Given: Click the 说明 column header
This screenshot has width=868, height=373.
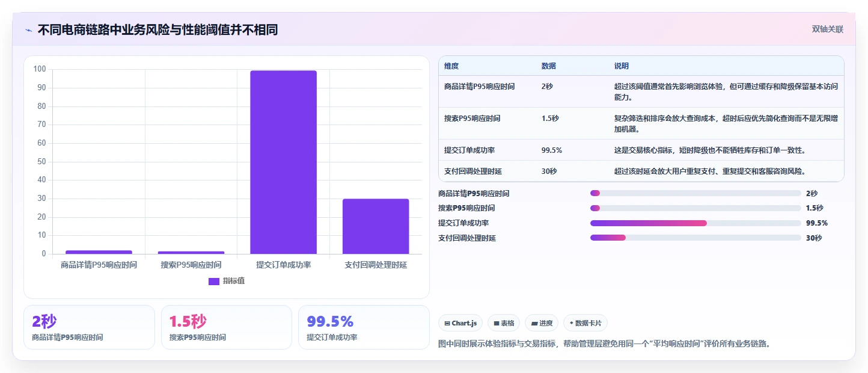Looking at the screenshot, I should 622,66.
